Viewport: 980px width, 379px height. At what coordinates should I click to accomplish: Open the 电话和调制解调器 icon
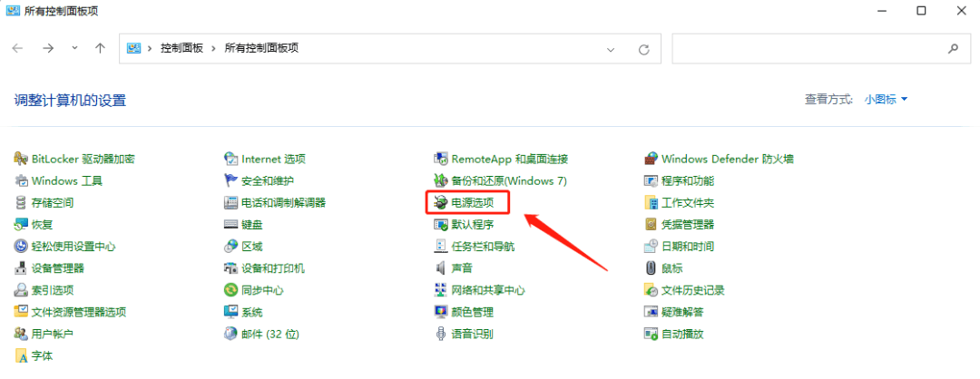(231, 202)
